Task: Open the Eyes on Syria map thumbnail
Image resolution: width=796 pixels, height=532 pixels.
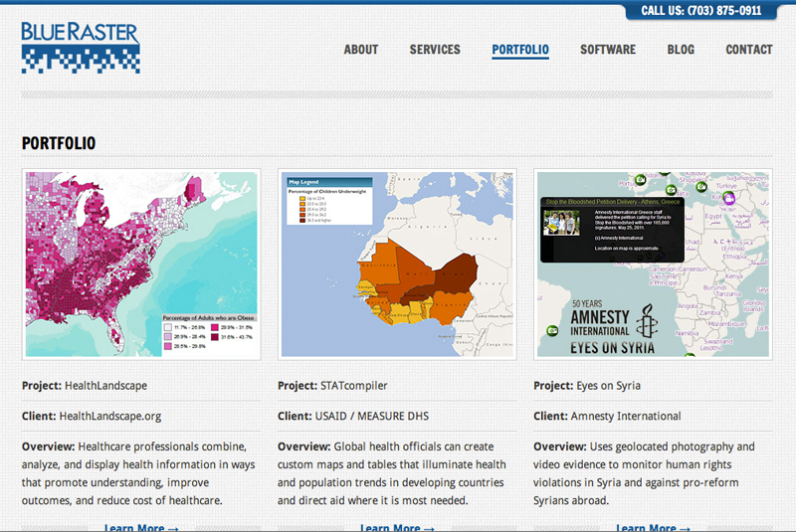Action: coord(653,265)
